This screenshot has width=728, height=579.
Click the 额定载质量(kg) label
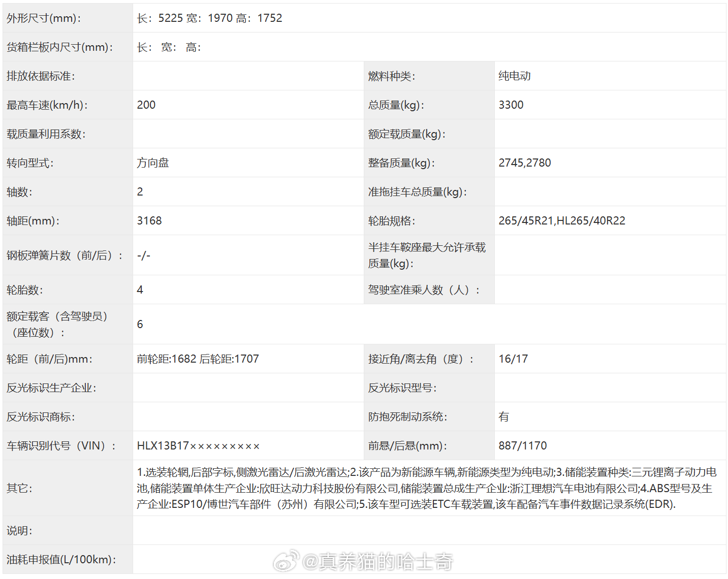407,134
